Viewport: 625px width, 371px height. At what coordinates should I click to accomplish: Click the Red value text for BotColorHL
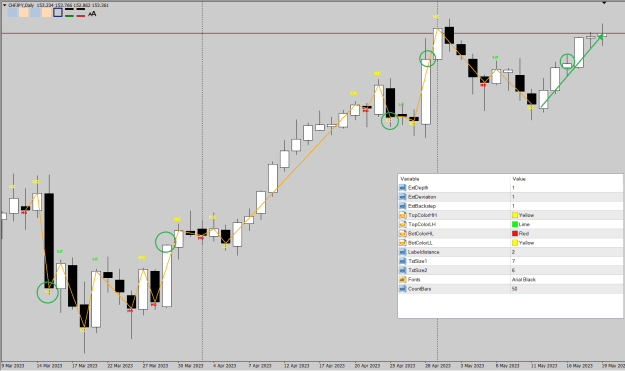point(524,234)
